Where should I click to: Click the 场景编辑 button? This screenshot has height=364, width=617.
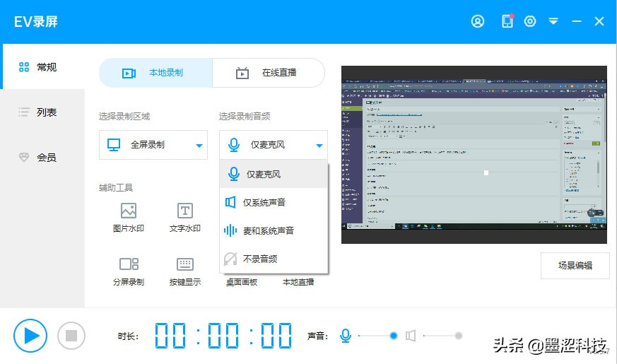[575, 266]
